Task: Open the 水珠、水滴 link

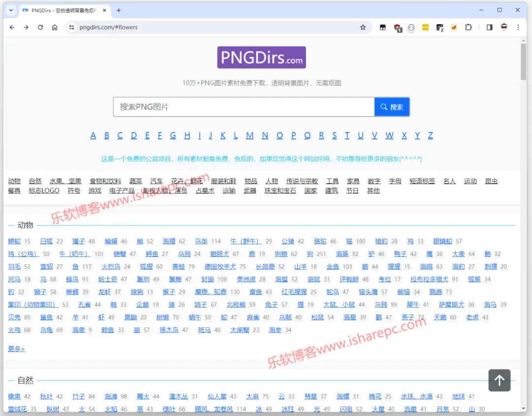Action: pos(417,397)
